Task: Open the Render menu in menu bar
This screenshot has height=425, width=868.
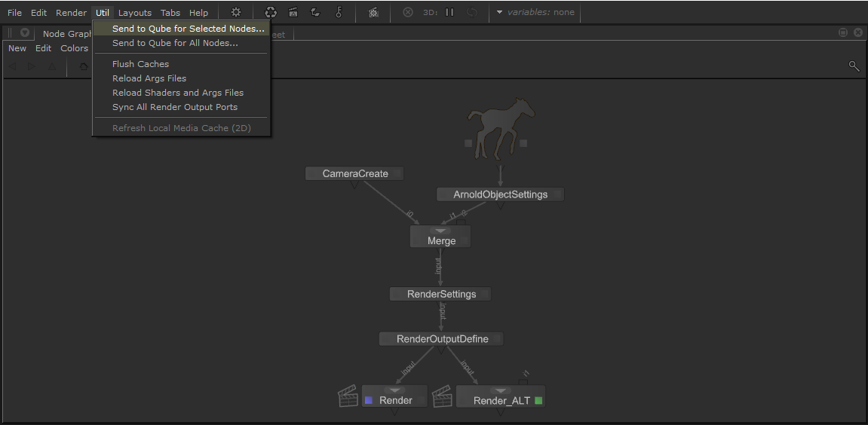Action: pos(71,12)
